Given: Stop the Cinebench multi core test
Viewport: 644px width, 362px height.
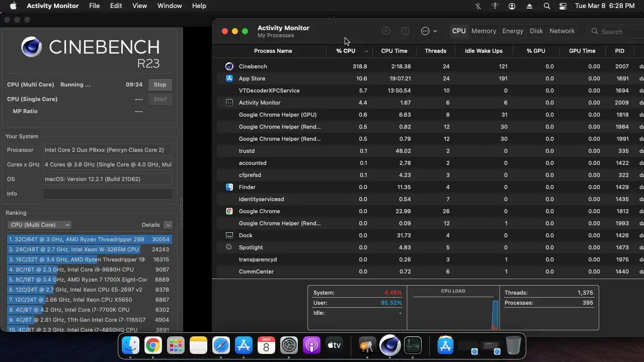Looking at the screenshot, I should point(160,84).
